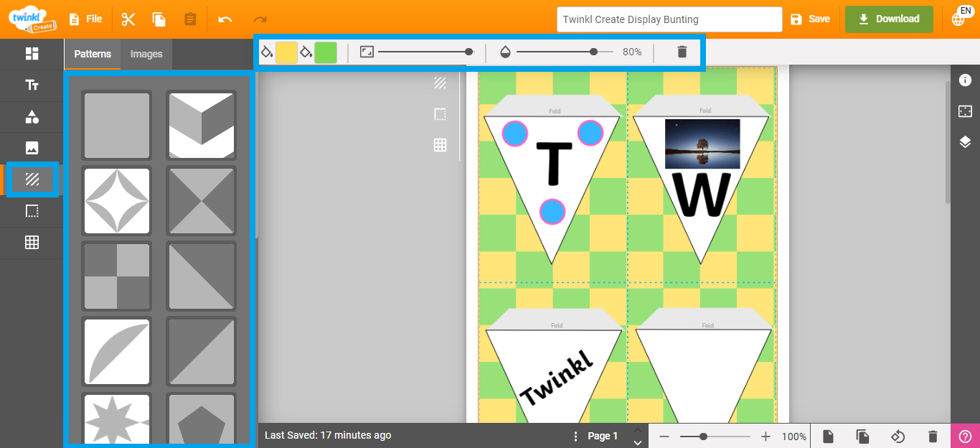980x448 pixels.
Task: Click the Twinkl Create logo
Action: point(32,19)
